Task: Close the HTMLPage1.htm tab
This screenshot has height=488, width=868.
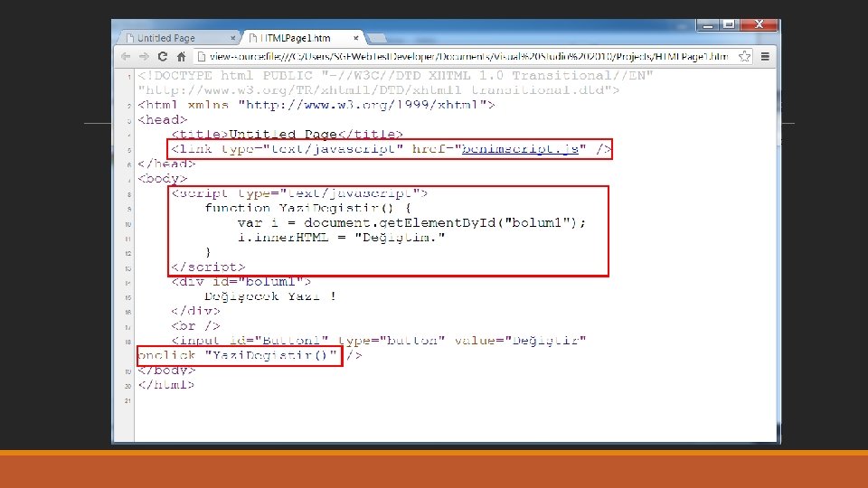Action: (x=356, y=38)
